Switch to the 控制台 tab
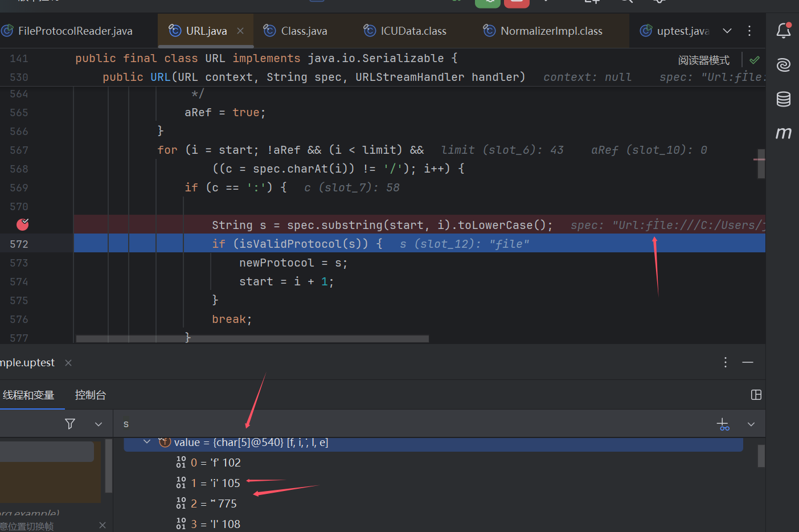Screen dimensions: 799x532 tap(91, 395)
